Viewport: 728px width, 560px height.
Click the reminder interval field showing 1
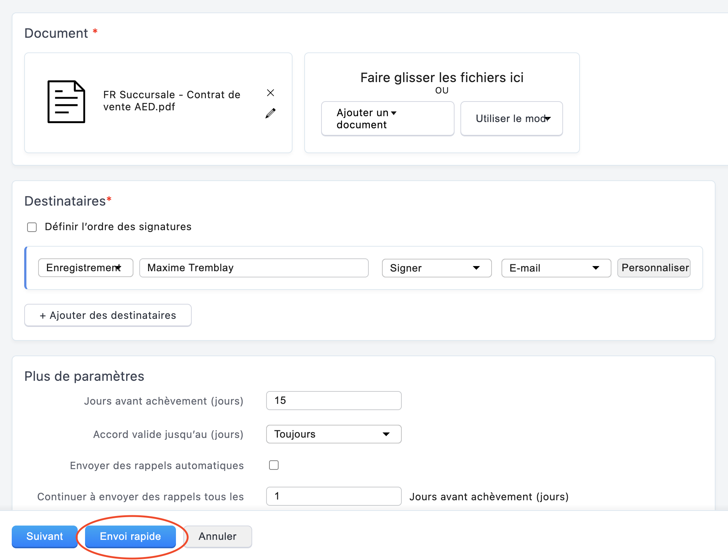point(334,496)
